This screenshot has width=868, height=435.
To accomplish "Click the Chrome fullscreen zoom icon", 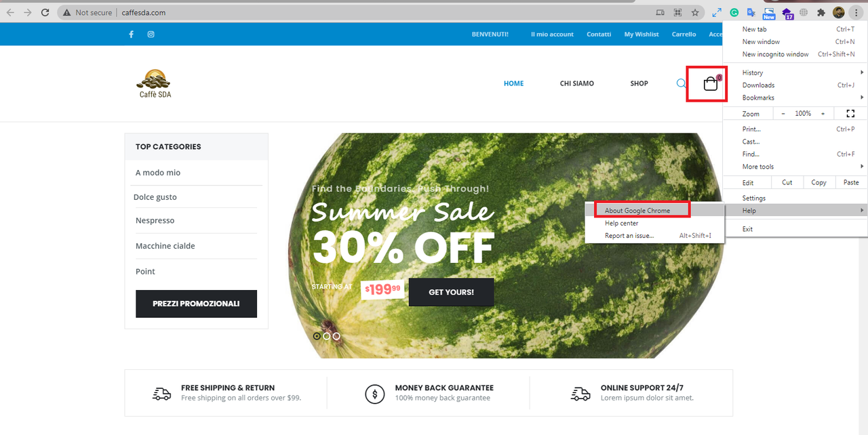I will 850,113.
